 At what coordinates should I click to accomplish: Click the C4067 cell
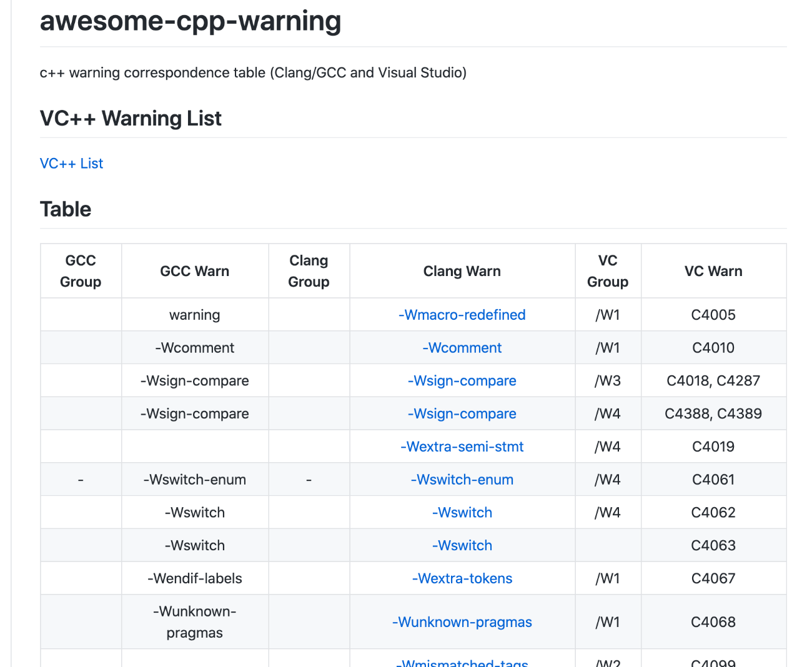click(x=713, y=578)
